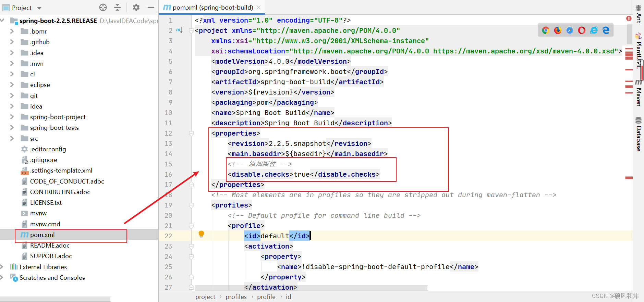Open preview in Opera browser icon
Viewport: 644px width, 302px height.
click(x=582, y=30)
